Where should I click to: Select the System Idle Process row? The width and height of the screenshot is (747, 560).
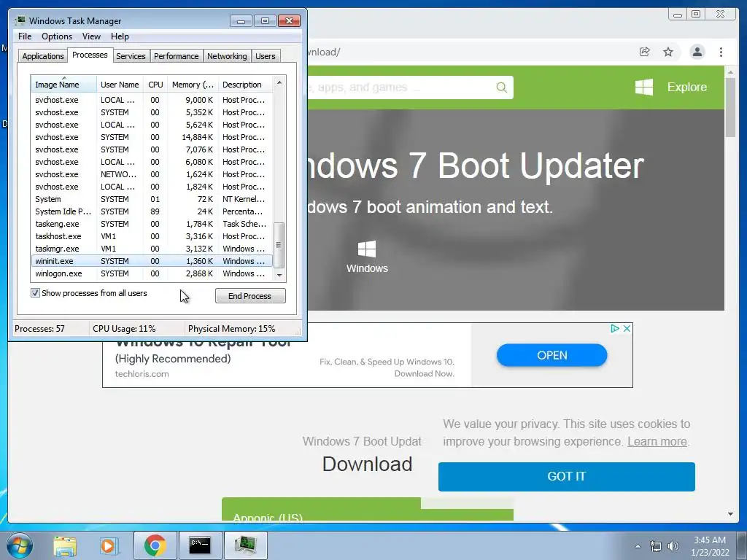(x=152, y=211)
